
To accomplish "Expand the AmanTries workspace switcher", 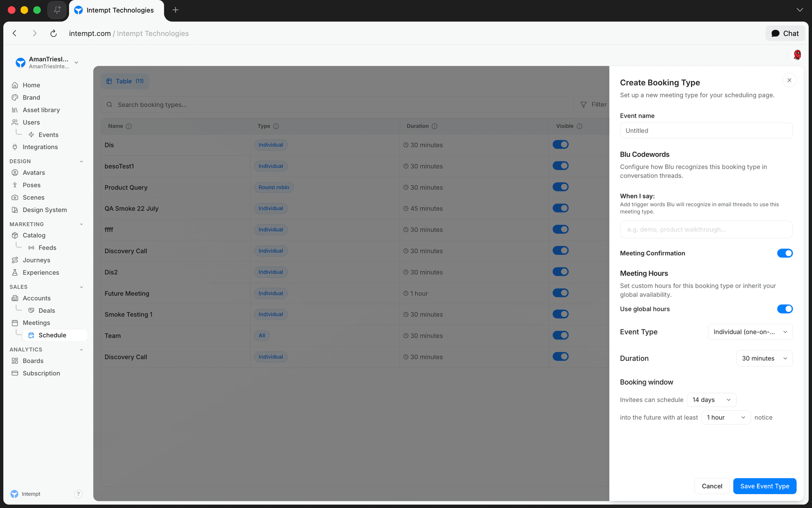I will [47, 63].
